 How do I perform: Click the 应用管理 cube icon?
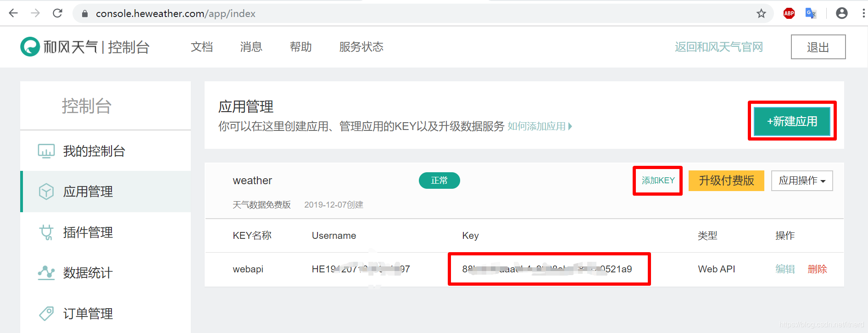[46, 192]
